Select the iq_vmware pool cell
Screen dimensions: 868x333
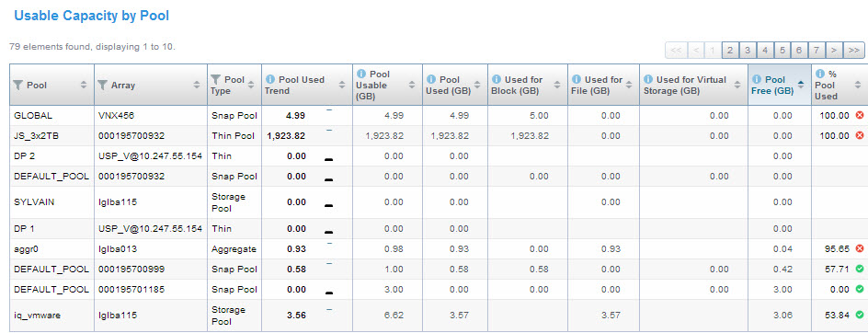tap(52, 316)
